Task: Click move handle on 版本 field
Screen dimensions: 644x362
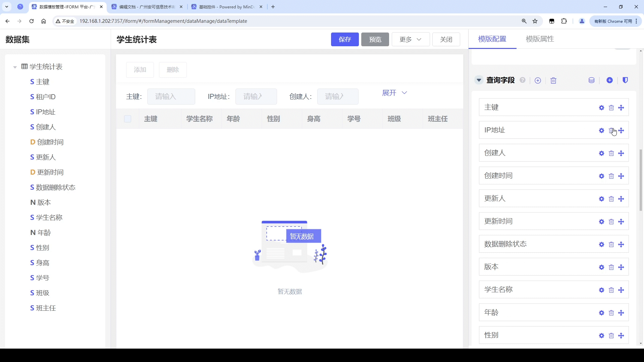Action: click(621, 267)
